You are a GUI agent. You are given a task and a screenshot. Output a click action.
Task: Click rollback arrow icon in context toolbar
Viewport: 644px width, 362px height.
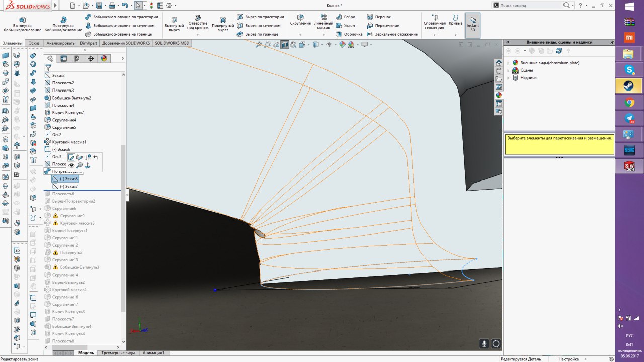pos(96,157)
